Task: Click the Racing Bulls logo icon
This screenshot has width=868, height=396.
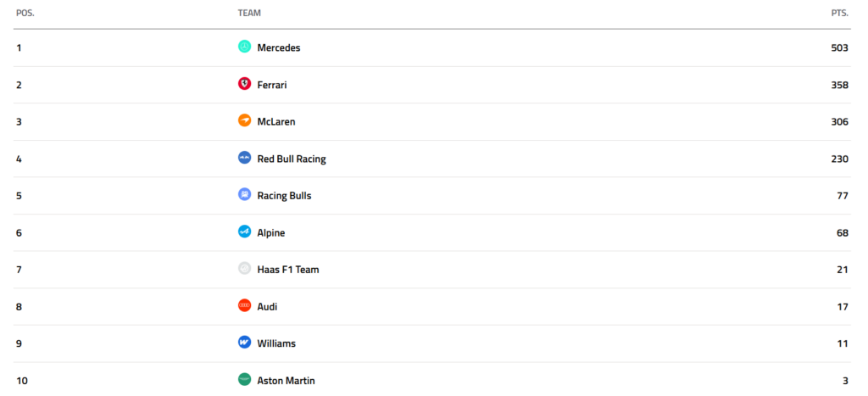Action: pos(244,195)
